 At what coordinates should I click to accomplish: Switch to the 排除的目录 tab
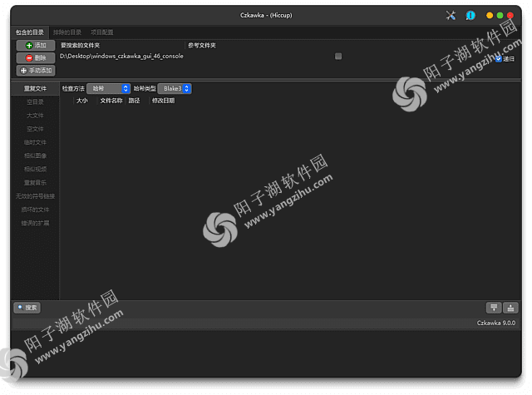pos(67,32)
